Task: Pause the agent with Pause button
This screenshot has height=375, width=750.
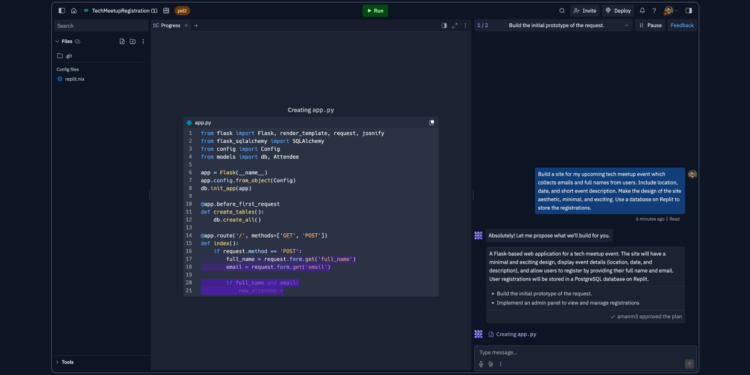Action: click(x=650, y=25)
